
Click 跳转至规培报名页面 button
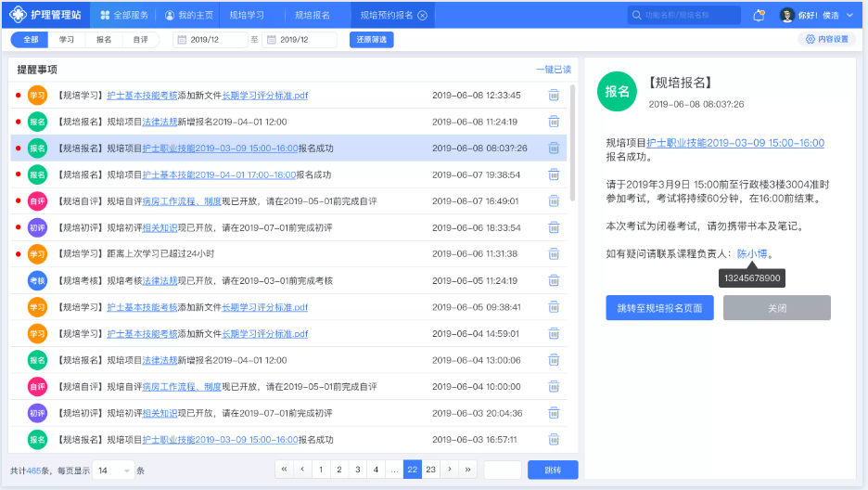[659, 308]
